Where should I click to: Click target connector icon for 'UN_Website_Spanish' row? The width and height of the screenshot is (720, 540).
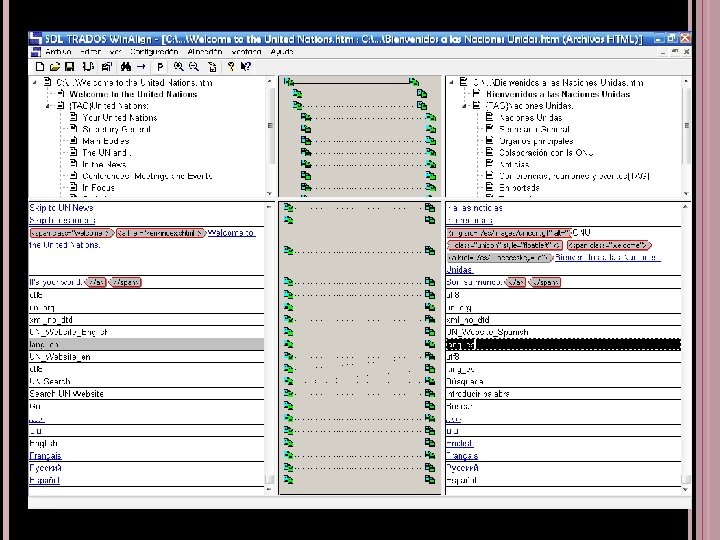click(430, 332)
